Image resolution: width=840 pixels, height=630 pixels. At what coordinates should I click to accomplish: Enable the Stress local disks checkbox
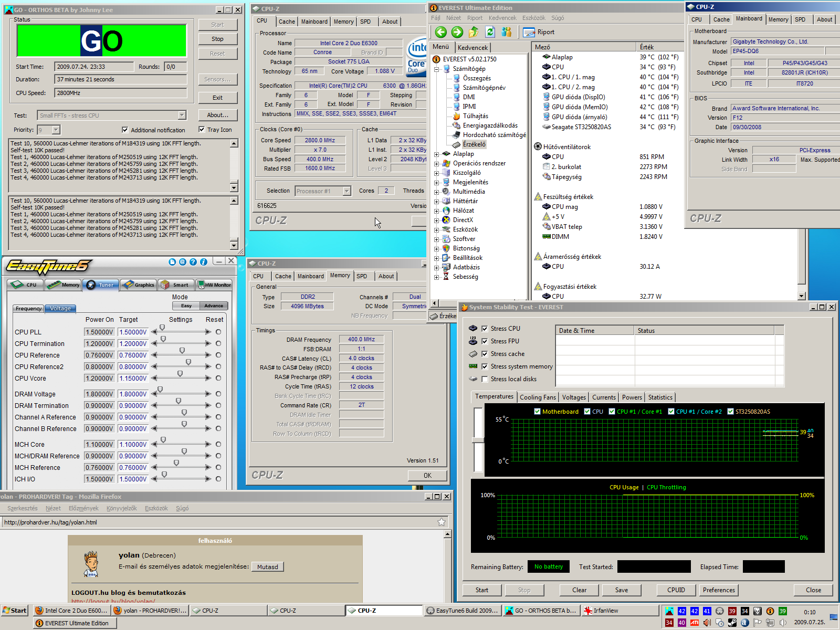click(485, 379)
